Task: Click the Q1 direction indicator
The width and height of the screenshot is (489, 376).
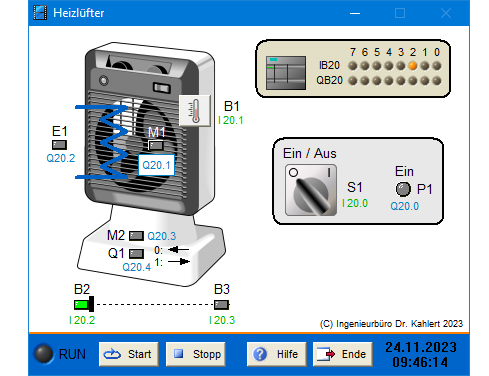Action: [136, 254]
